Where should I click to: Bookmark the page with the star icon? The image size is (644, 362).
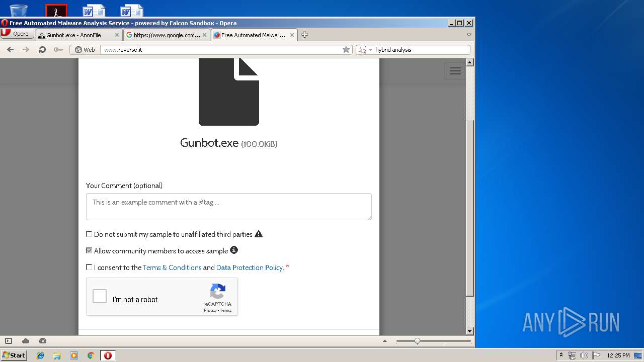346,49
